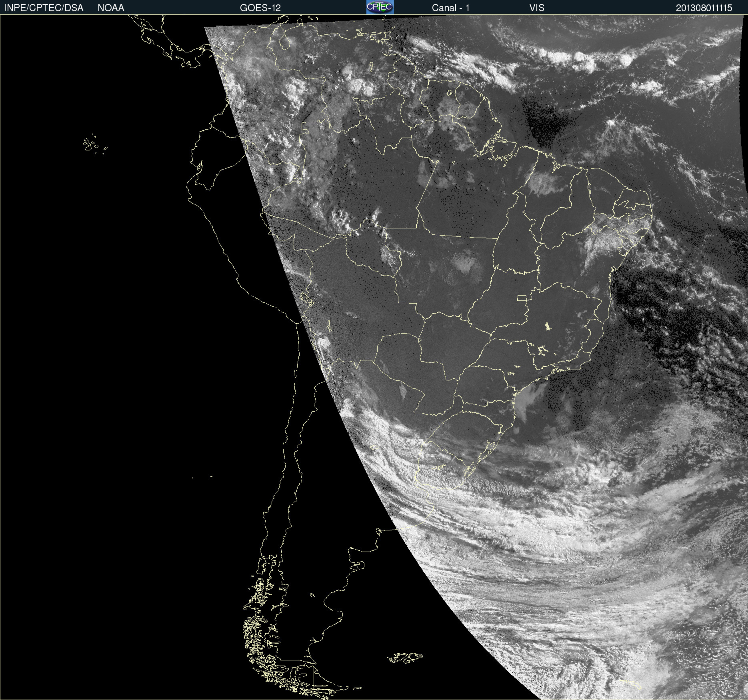
Task: Click the GOES-12 satellite label
Action: pyautogui.click(x=260, y=8)
